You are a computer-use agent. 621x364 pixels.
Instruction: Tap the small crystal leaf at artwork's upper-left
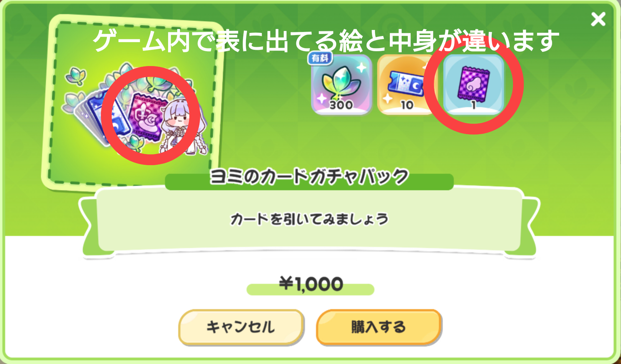76,75
